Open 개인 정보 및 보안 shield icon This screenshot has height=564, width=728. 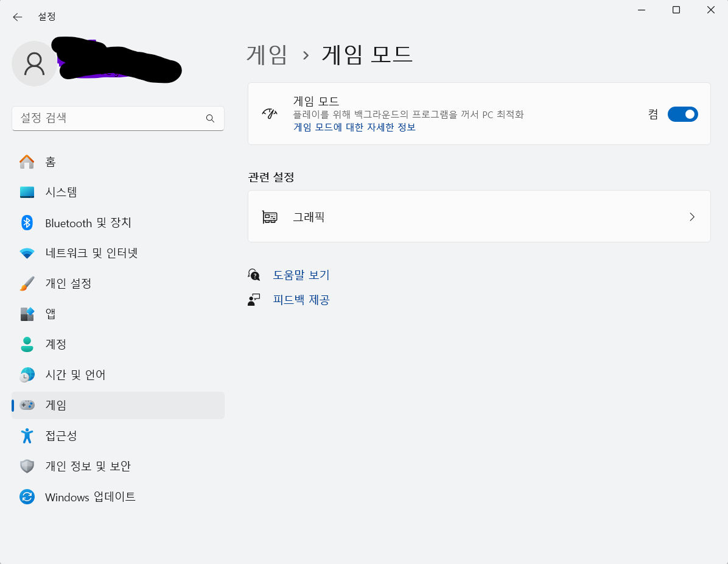(x=27, y=466)
